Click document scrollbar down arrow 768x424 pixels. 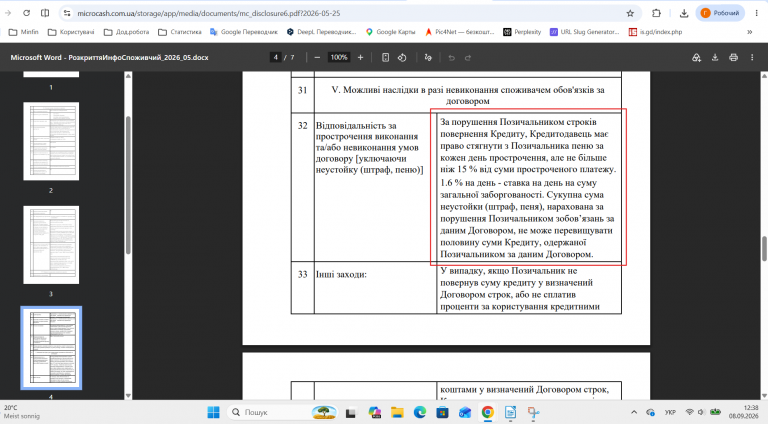coord(764,396)
